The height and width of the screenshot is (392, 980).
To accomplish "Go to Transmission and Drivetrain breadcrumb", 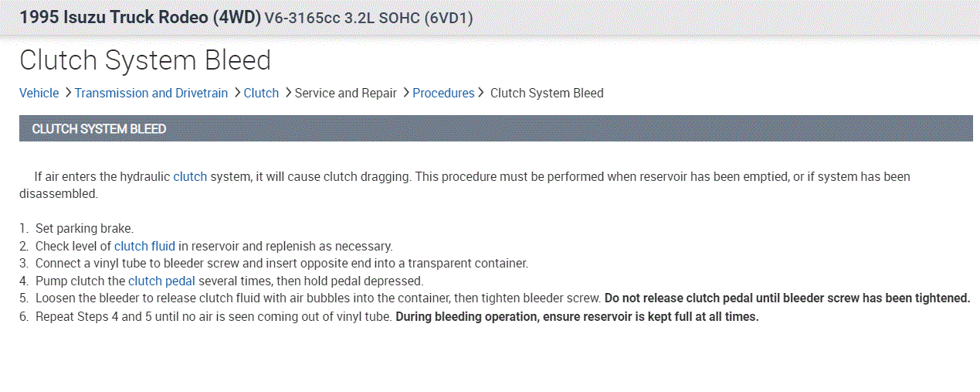I will [x=151, y=93].
